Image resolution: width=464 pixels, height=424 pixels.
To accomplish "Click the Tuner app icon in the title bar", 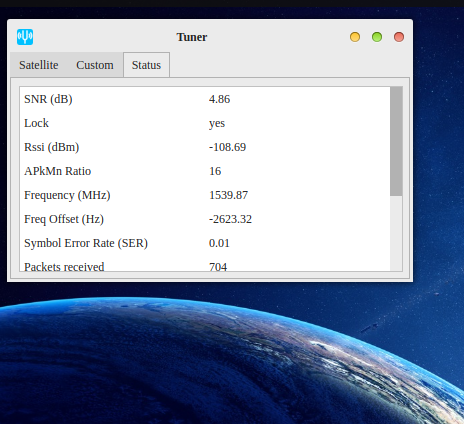I will coord(25,37).
